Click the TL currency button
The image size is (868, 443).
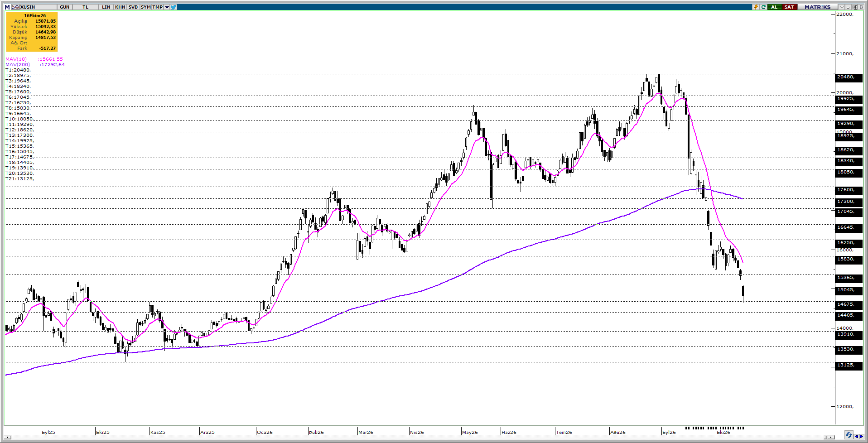coord(86,7)
